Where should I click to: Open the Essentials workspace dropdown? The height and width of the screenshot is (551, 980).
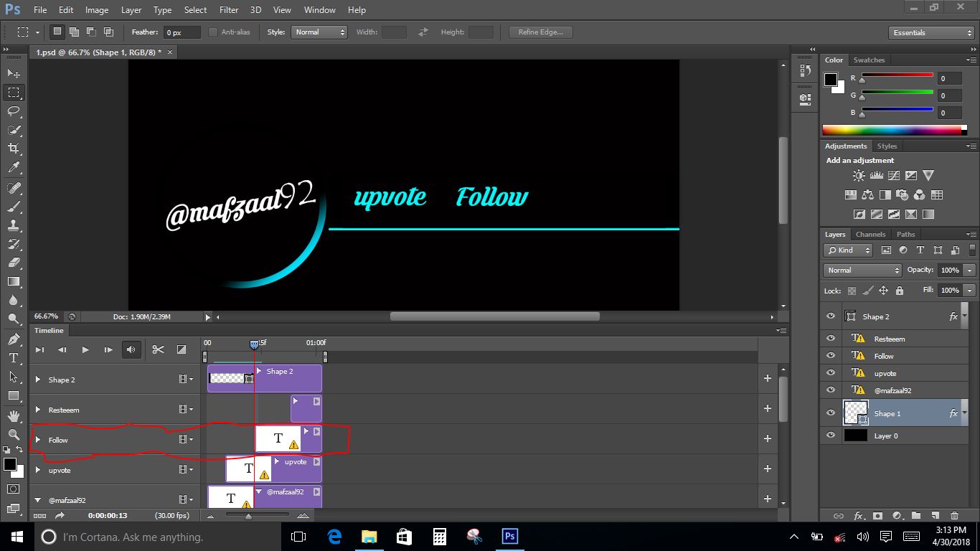click(x=930, y=33)
